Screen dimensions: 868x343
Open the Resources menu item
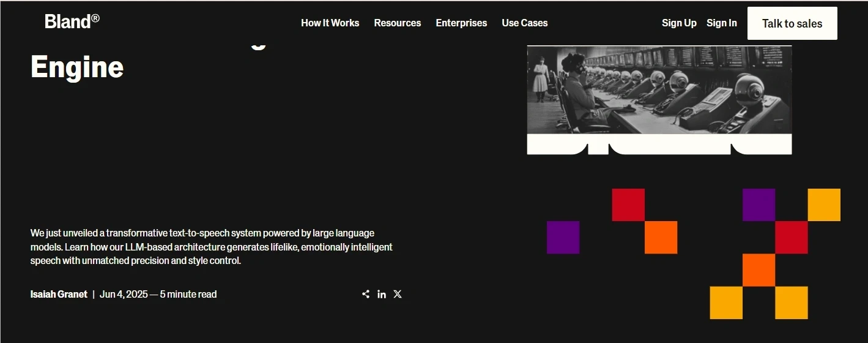click(x=397, y=23)
